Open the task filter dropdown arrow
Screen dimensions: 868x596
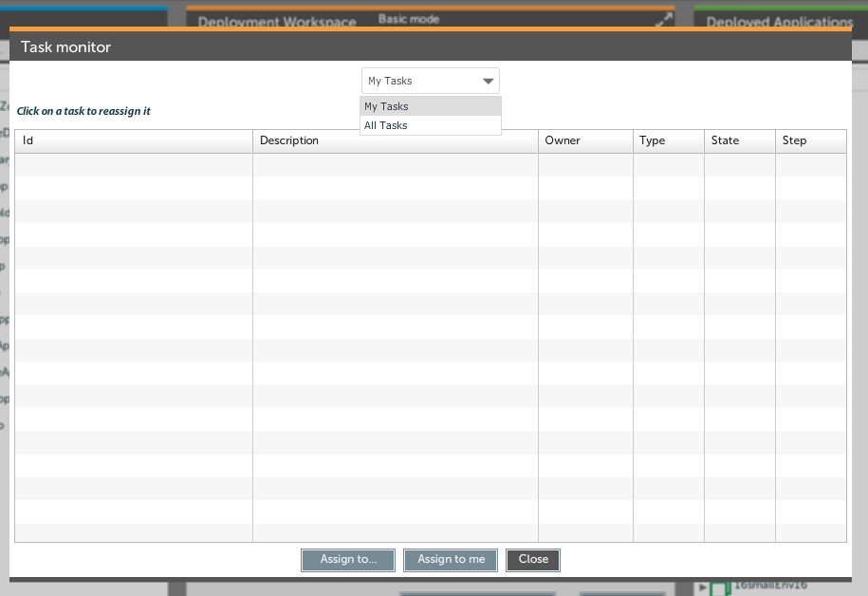pyautogui.click(x=489, y=82)
